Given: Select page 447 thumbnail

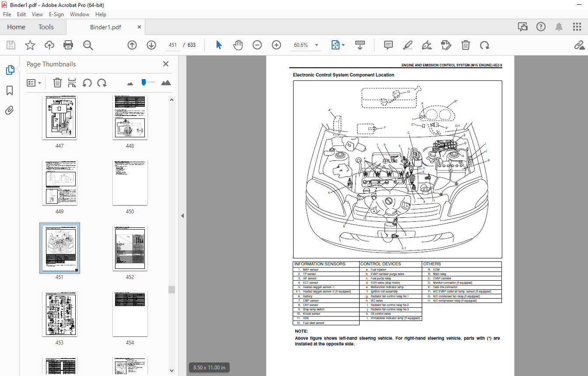Looking at the screenshot, I should click(59, 118).
